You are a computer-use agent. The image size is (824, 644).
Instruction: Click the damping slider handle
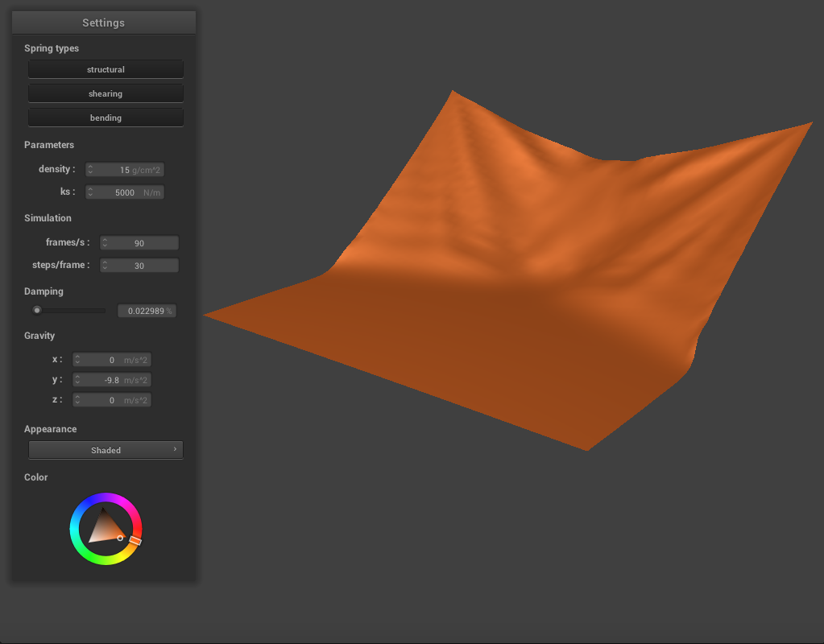click(x=37, y=311)
